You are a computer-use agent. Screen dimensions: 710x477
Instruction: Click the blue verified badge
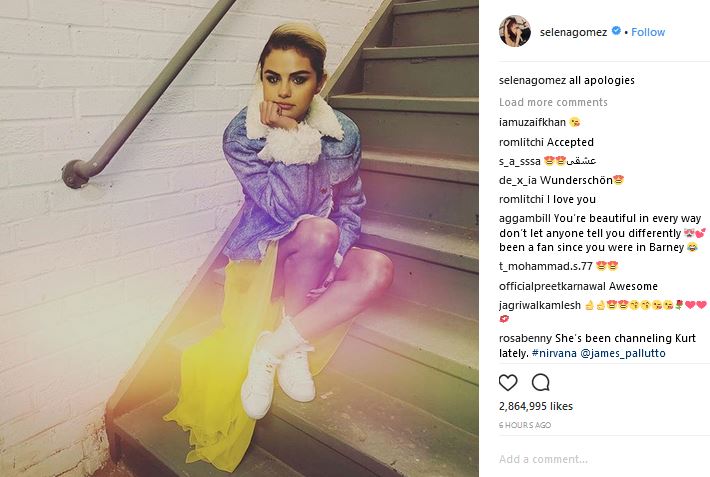(x=616, y=31)
